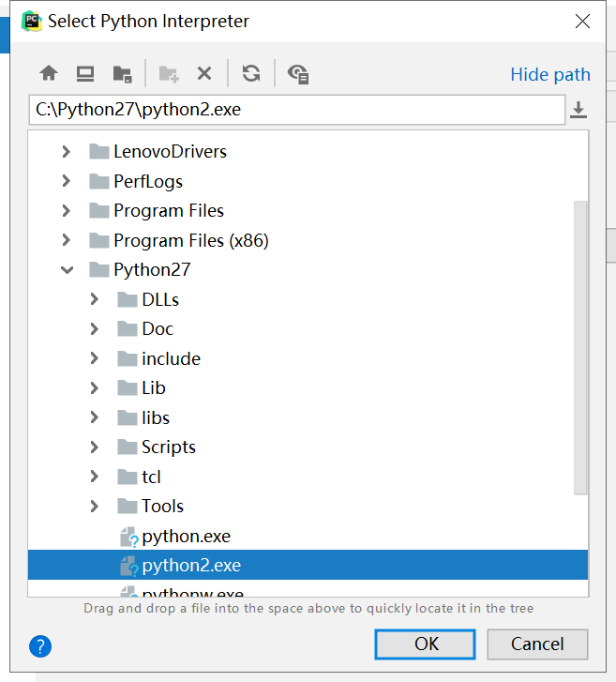The image size is (616, 682).
Task: Click the Tools folder icon
Action: (128, 506)
